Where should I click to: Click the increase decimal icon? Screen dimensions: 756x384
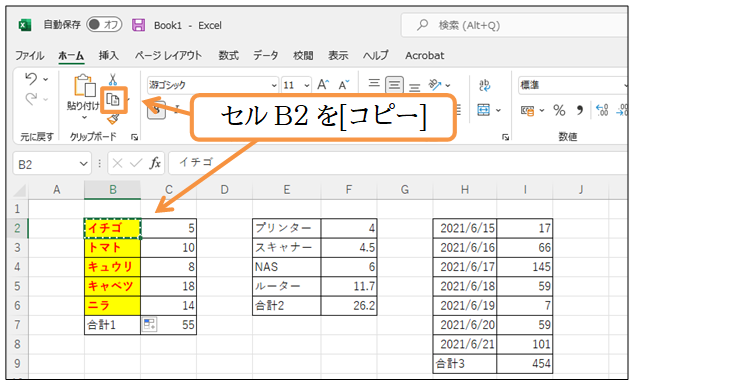point(602,110)
